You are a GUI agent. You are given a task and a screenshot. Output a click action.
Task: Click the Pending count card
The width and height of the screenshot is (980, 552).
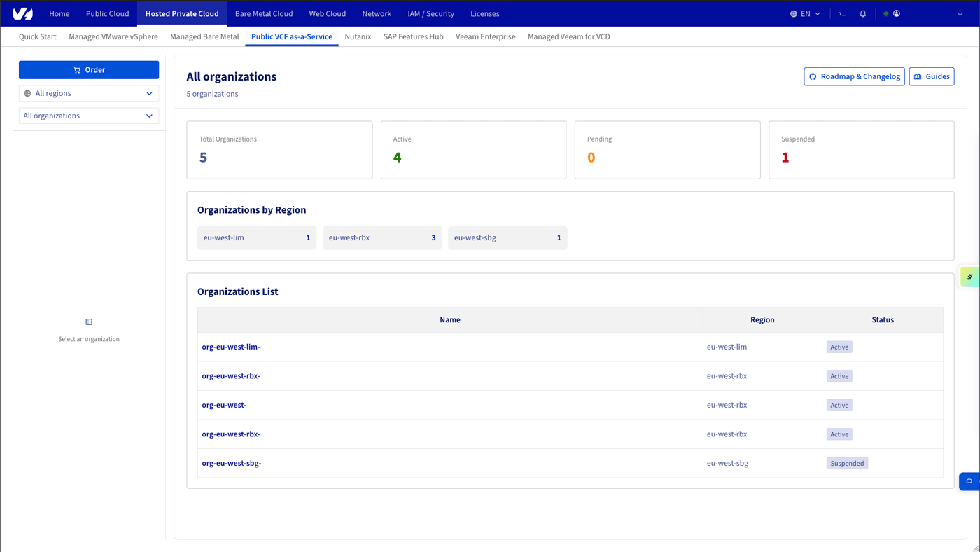667,150
